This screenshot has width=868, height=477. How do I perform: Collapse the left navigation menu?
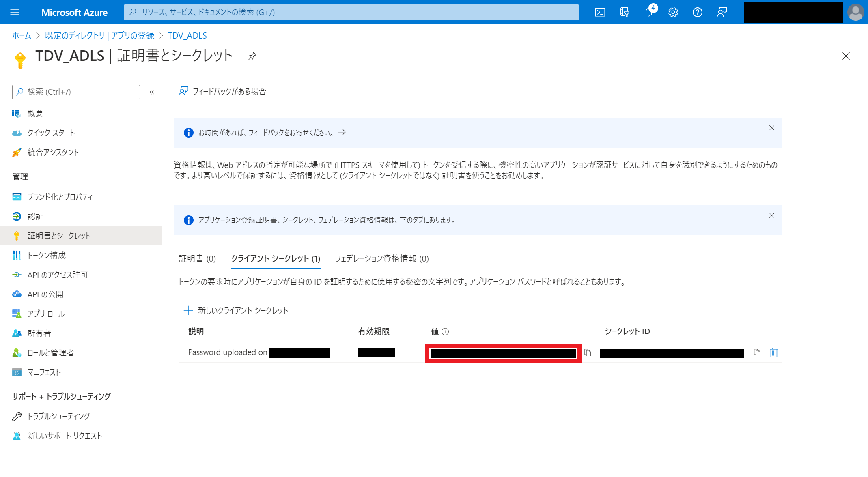[x=152, y=92]
